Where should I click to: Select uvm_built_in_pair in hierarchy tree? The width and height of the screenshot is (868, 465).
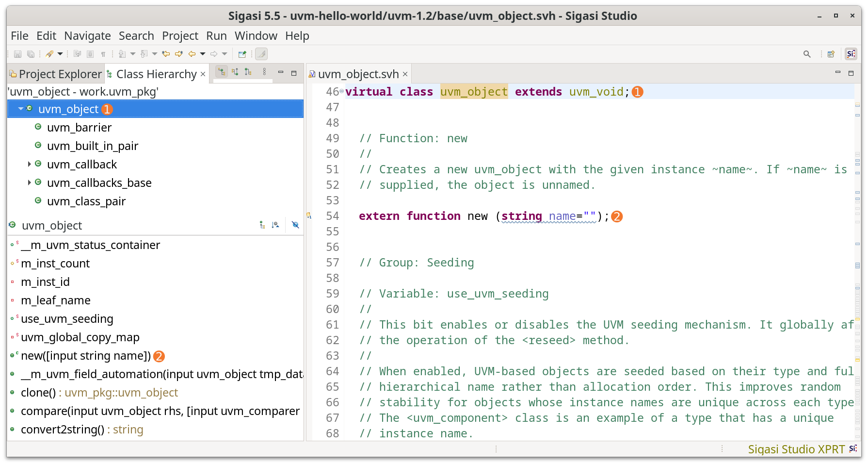93,146
